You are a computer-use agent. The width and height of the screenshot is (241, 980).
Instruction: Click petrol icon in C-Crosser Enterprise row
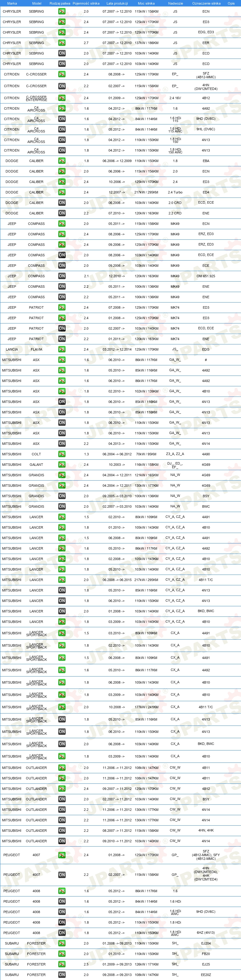click(62, 98)
